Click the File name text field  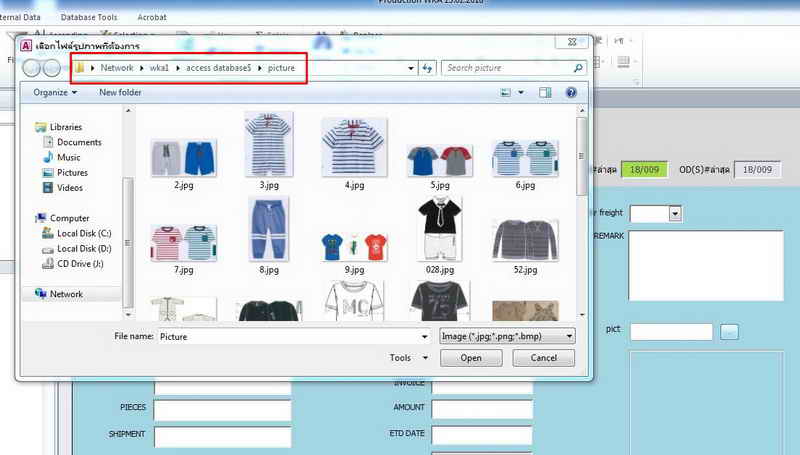[288, 337]
